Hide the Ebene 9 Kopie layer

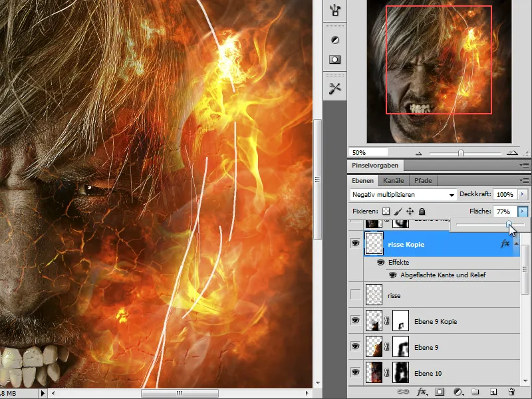pos(355,321)
